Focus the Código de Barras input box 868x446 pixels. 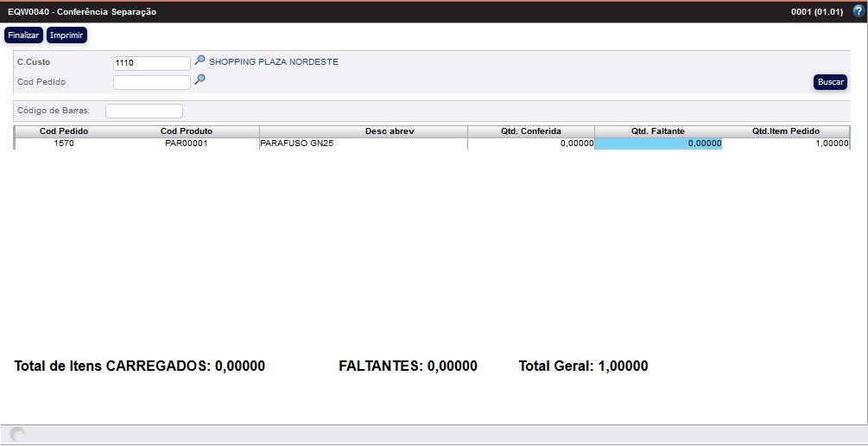(144, 111)
